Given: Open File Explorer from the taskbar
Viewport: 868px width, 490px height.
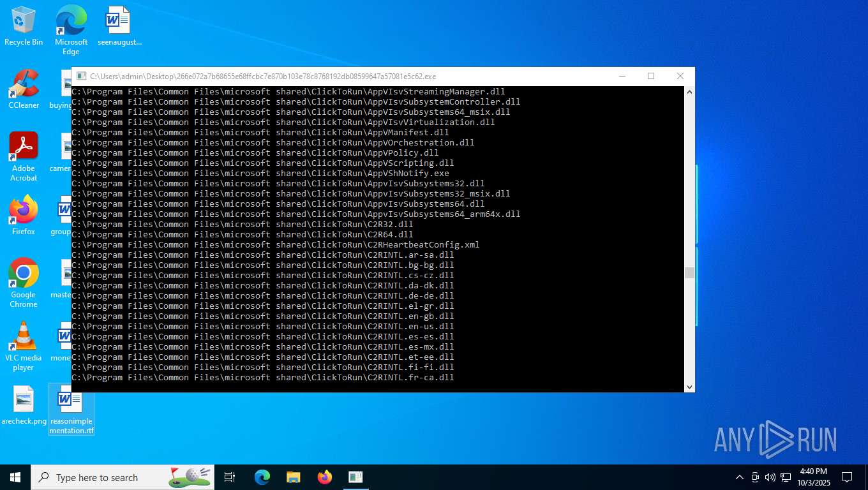Looking at the screenshot, I should [294, 477].
